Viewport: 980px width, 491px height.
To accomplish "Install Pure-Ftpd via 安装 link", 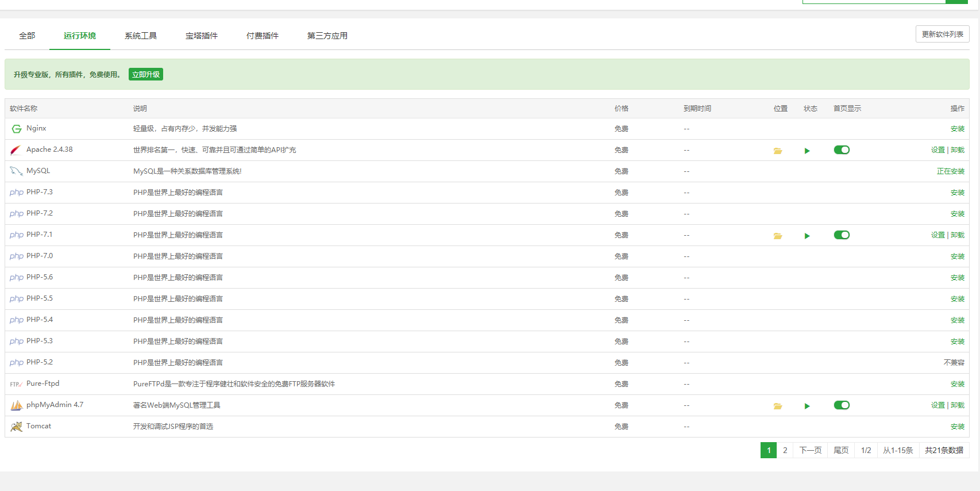I will (x=958, y=384).
